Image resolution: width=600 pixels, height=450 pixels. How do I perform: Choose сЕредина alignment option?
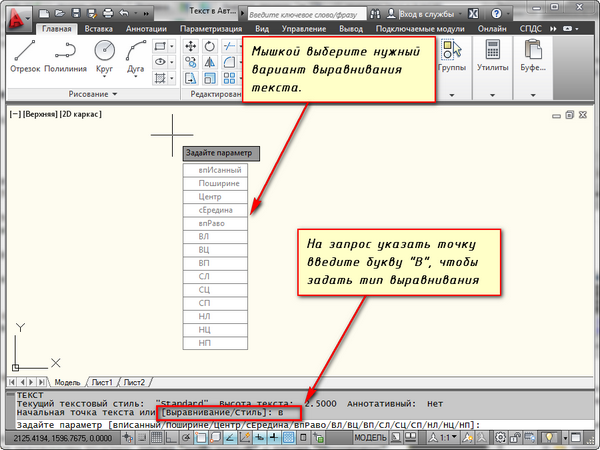click(215, 210)
